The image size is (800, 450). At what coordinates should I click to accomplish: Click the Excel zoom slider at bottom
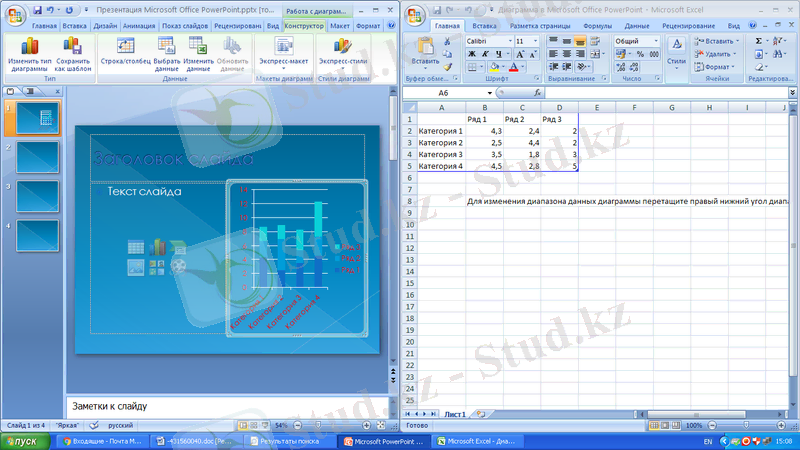pyautogui.click(x=747, y=426)
